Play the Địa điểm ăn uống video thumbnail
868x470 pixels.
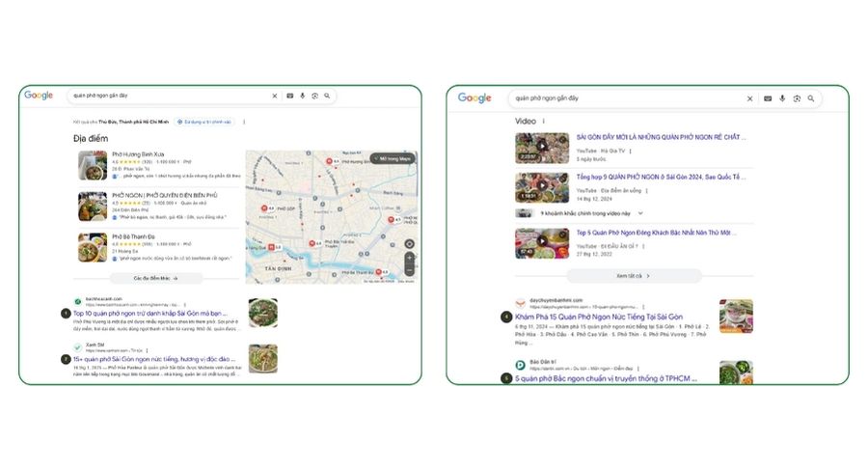(x=542, y=187)
